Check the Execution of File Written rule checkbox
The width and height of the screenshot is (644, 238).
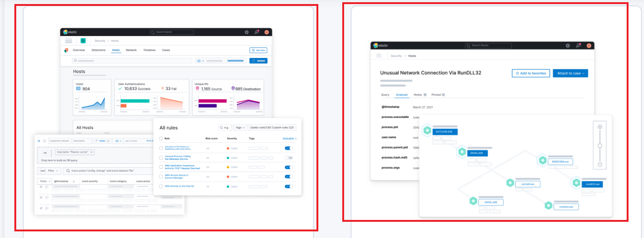tap(161, 148)
